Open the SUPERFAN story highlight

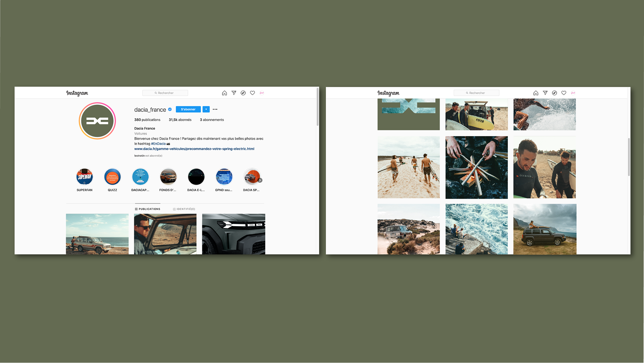[85, 177]
